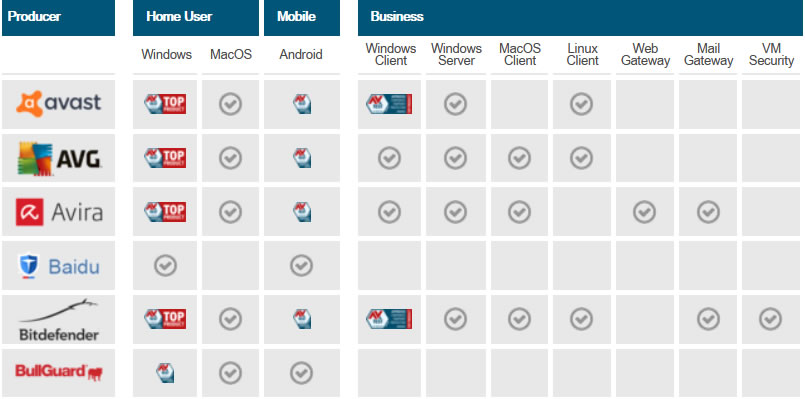The height and width of the screenshot is (399, 805).
Task: Select Bitdefender's VM Security checkmark
Action: coord(771,319)
